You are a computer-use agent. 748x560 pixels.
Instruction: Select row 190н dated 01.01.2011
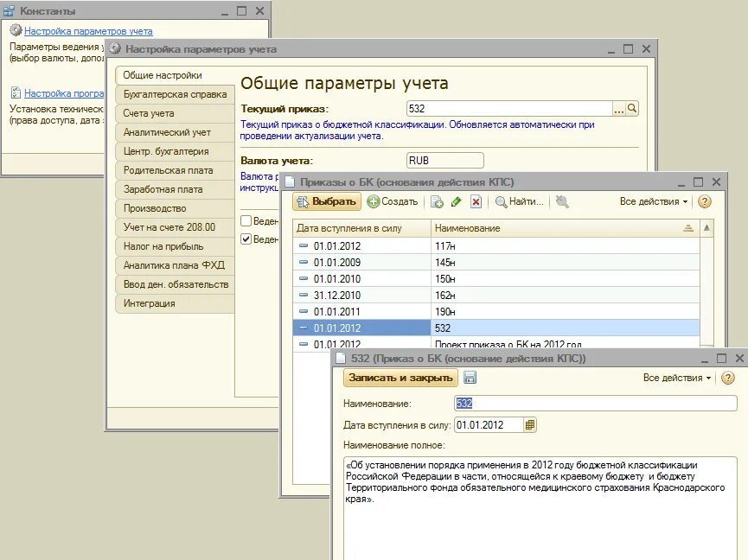click(x=496, y=312)
